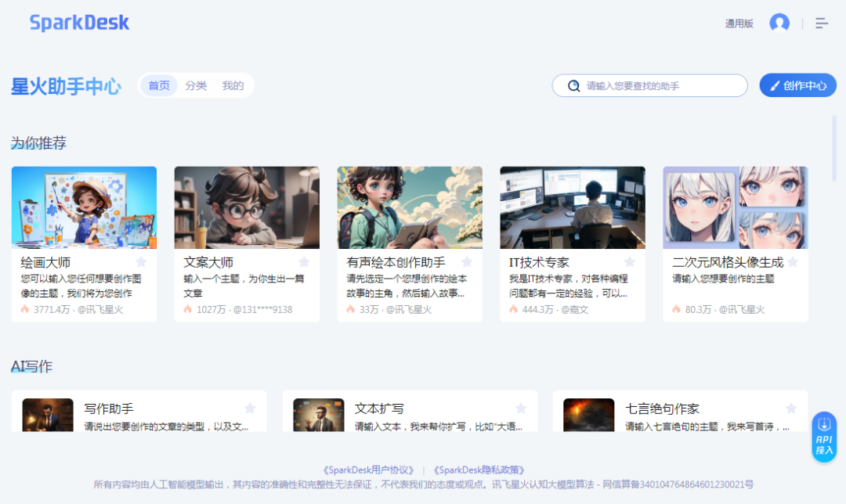Select the IT技术专家 card title
The image size is (846, 504).
point(539,262)
